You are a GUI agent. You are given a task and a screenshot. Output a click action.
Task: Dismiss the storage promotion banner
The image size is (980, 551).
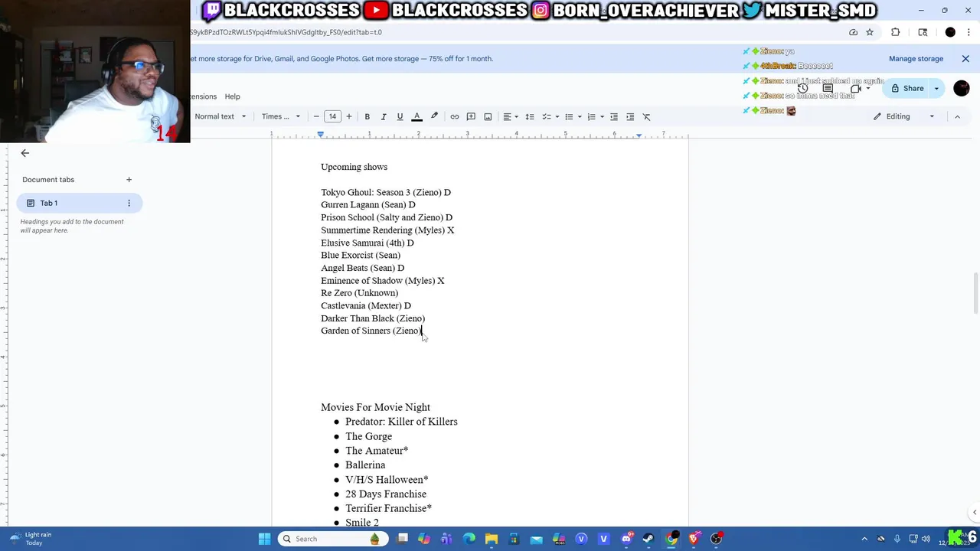965,59
